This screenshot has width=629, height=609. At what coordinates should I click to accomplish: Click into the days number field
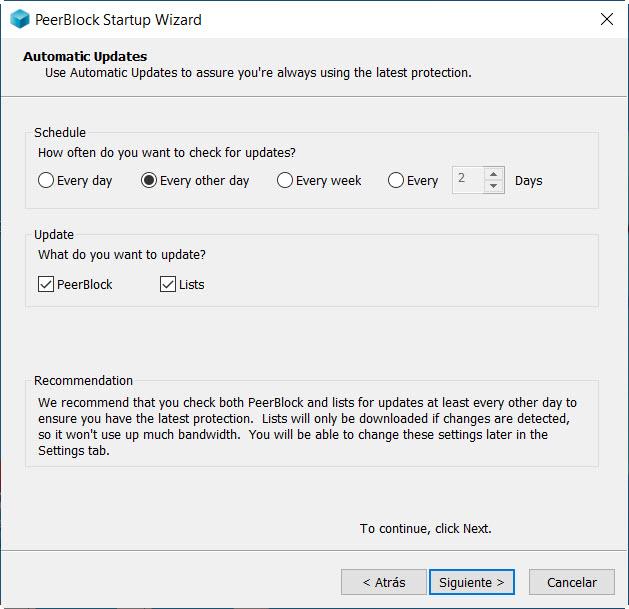tap(468, 180)
